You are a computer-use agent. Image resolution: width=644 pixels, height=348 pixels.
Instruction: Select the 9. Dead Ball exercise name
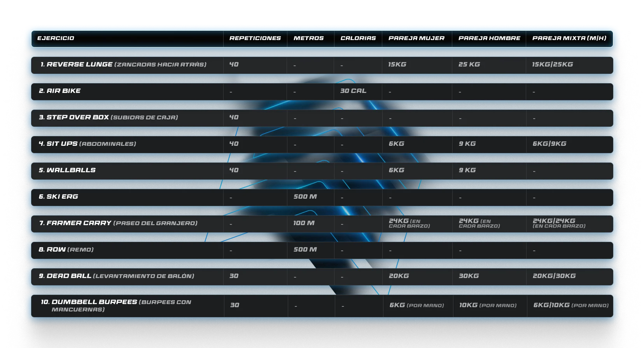116,276
